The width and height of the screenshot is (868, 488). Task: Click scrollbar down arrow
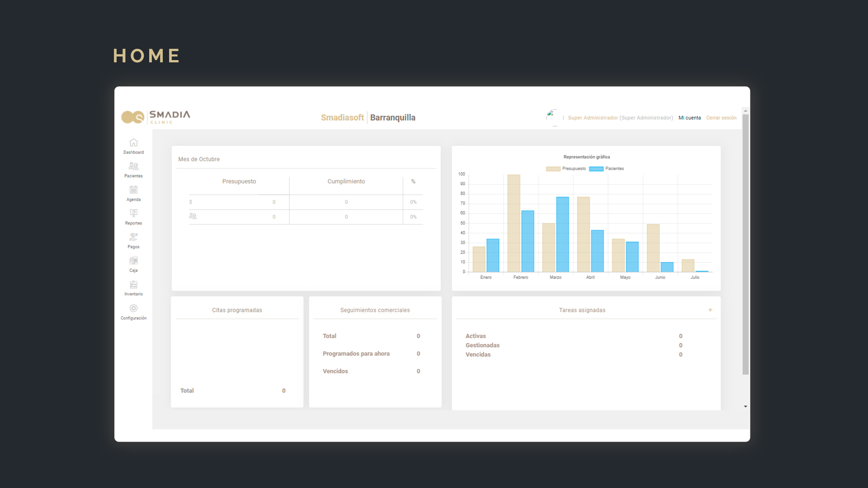click(745, 407)
